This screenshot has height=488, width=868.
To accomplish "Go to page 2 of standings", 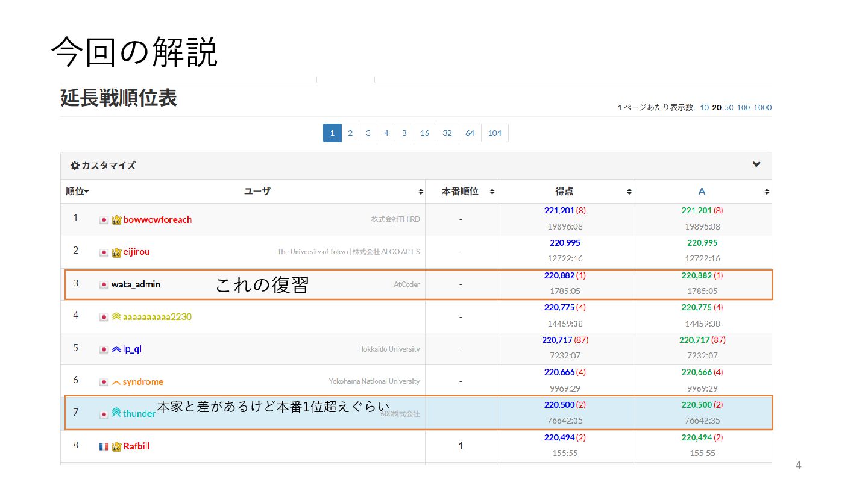I will tap(350, 133).
